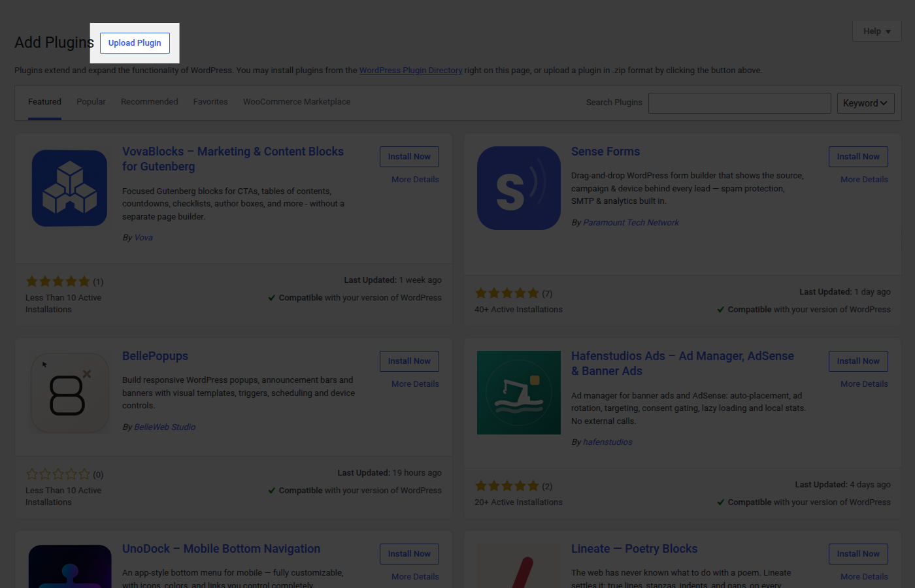Click the VovaBlocks five-star rating

58,282
